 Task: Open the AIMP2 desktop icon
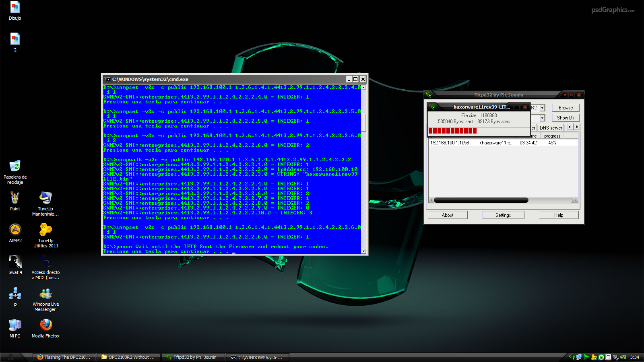pos(15,230)
